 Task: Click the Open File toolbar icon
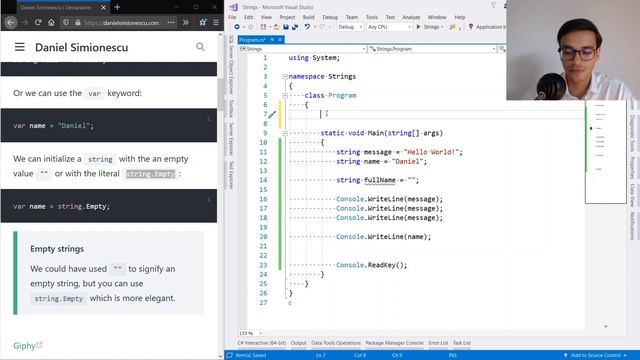277,27
